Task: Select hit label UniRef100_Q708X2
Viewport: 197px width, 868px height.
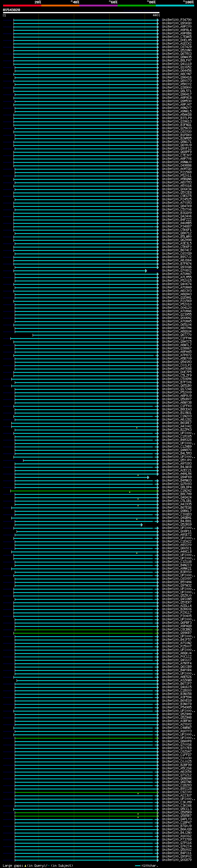Action: 177,270
